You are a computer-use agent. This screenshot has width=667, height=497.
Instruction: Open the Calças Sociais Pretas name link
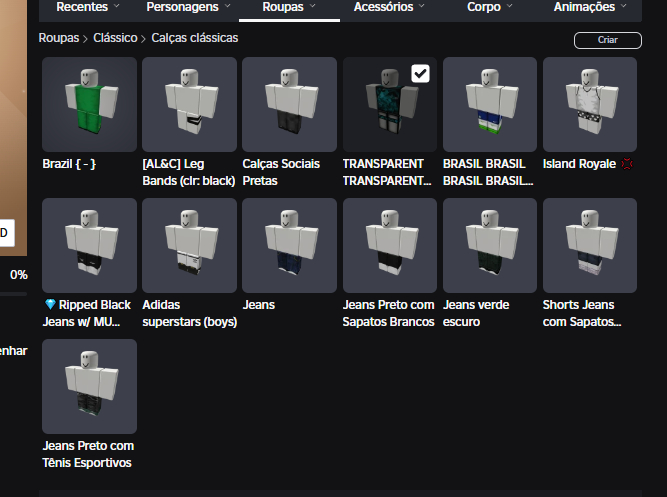[x=281, y=172]
